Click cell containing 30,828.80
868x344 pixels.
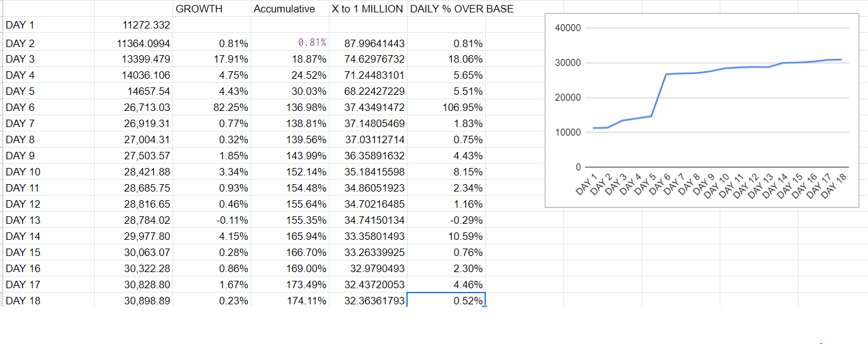click(133, 284)
